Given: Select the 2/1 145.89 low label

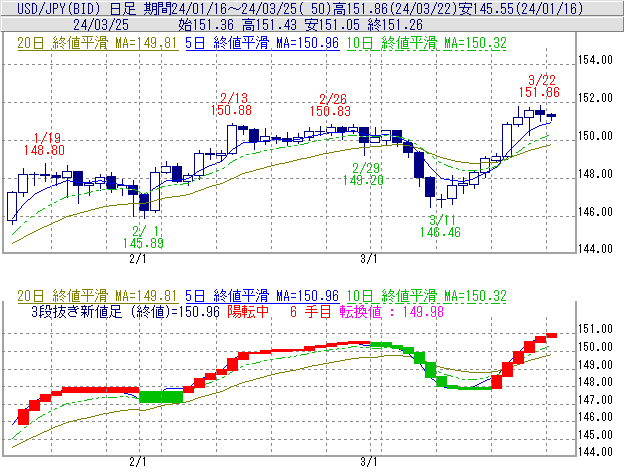Looking at the screenshot, I should tap(143, 237).
